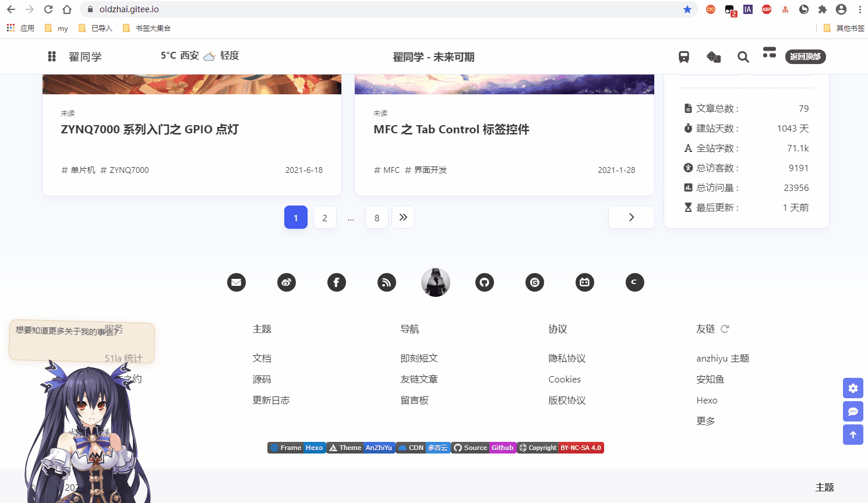The image size is (868, 503).
Task: Click the Frame Hexo badge
Action: pyautogui.click(x=297, y=448)
